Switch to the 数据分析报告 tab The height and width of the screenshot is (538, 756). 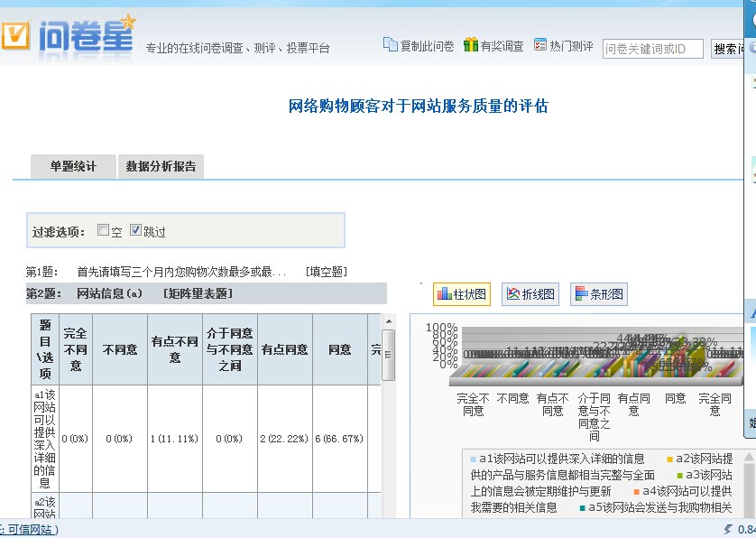(161, 166)
